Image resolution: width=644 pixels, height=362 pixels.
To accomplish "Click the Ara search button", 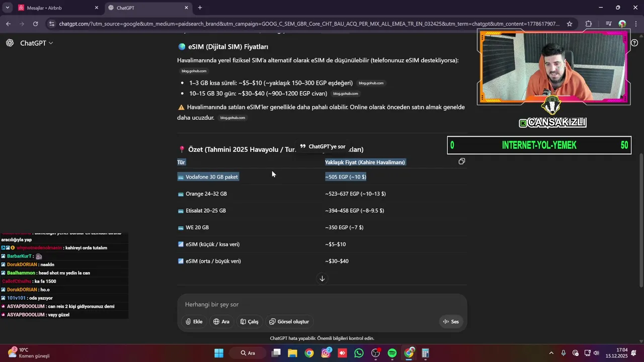I will (x=221, y=322).
